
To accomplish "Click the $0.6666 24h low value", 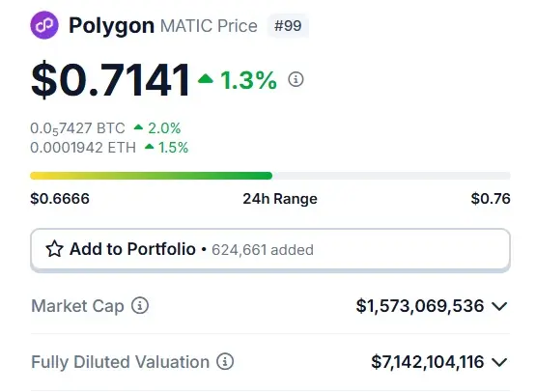I will 60,199.
